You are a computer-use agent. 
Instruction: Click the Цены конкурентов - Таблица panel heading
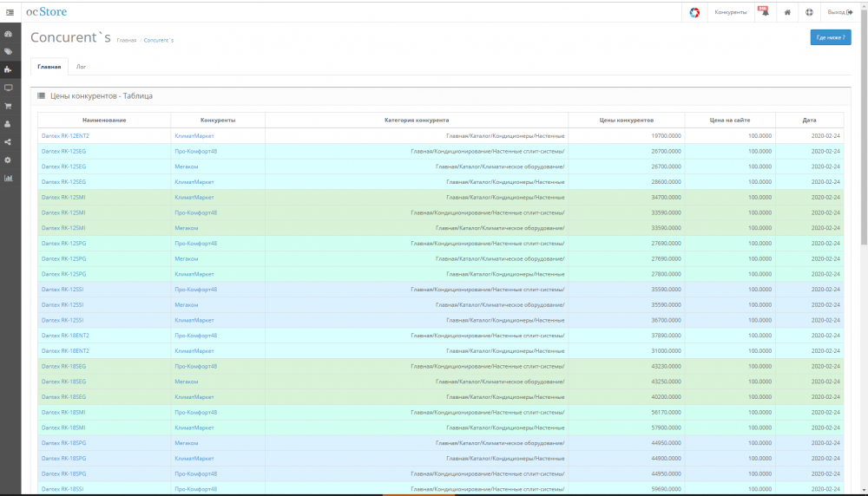[x=102, y=96]
